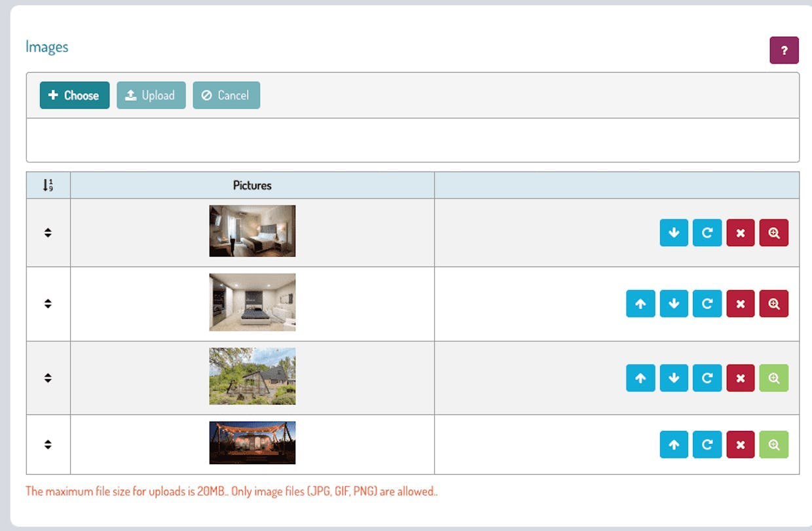Delete the second bedroom picture
This screenshot has height=531, width=812.
pos(741,304)
